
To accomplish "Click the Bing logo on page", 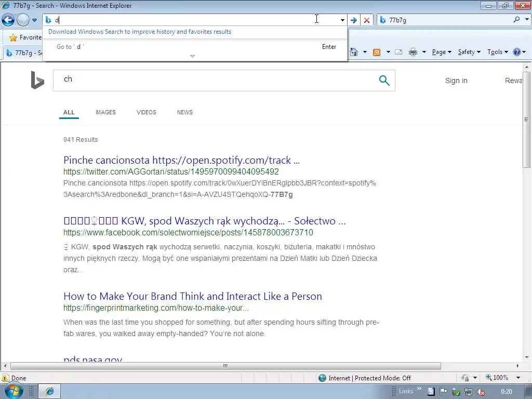I will (37, 80).
